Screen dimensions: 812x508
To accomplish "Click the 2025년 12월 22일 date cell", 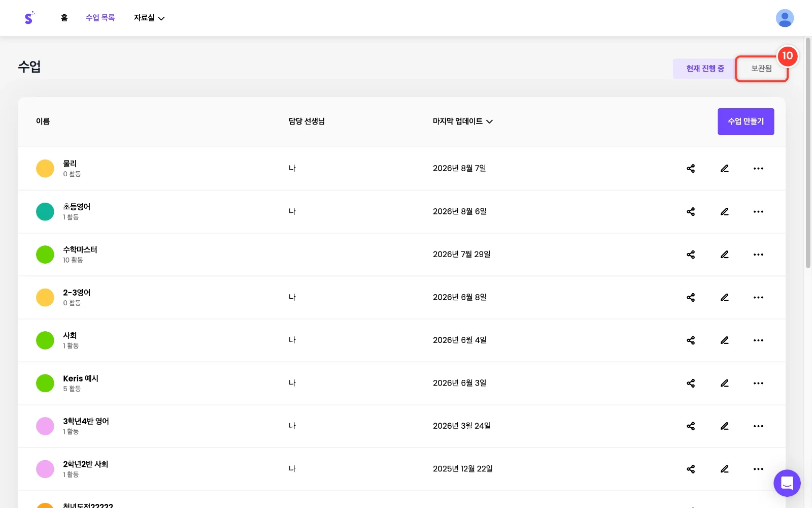I will [x=462, y=469].
